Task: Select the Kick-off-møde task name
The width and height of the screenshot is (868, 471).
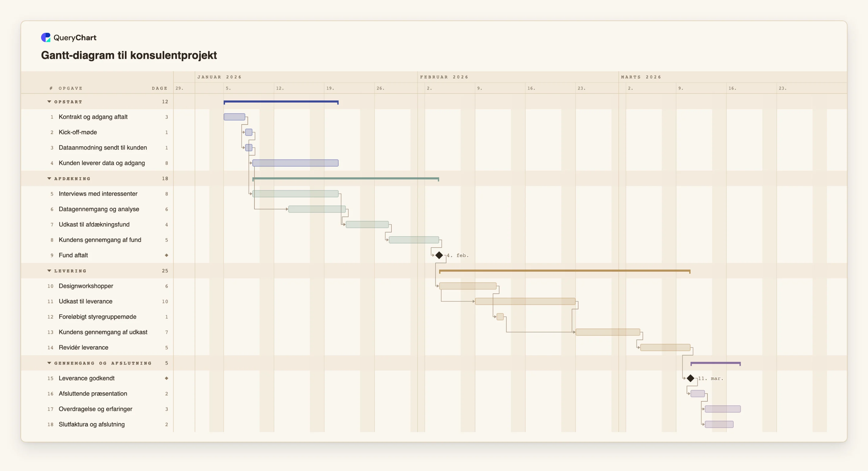Action: point(78,132)
